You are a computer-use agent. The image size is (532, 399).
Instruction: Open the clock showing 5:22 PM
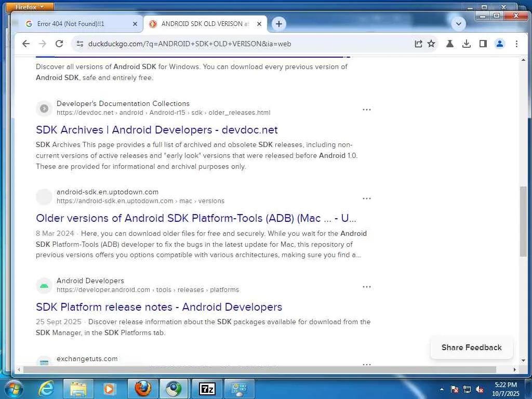click(x=506, y=389)
